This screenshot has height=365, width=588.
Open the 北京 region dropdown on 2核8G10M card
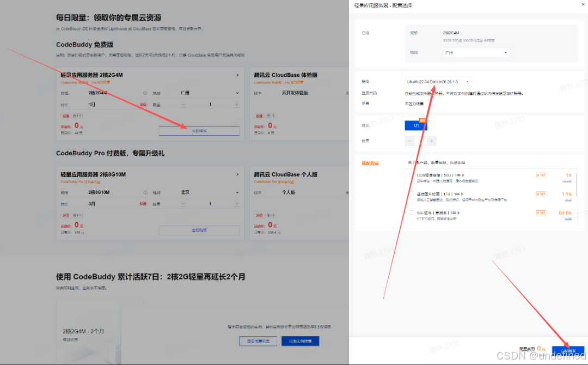[209, 192]
